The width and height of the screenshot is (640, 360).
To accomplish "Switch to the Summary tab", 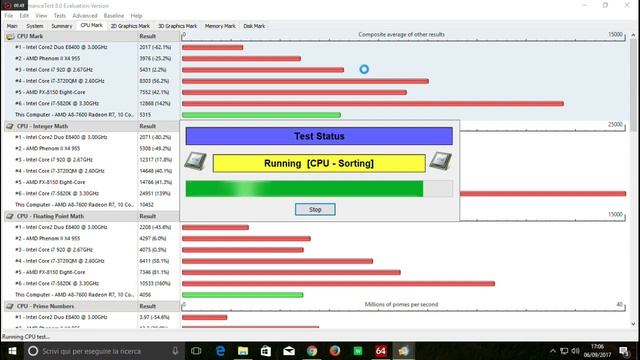I will 62,26.
